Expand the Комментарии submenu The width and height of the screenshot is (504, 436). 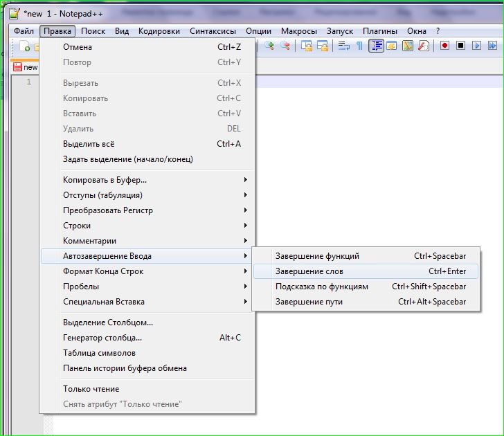[x=148, y=241]
